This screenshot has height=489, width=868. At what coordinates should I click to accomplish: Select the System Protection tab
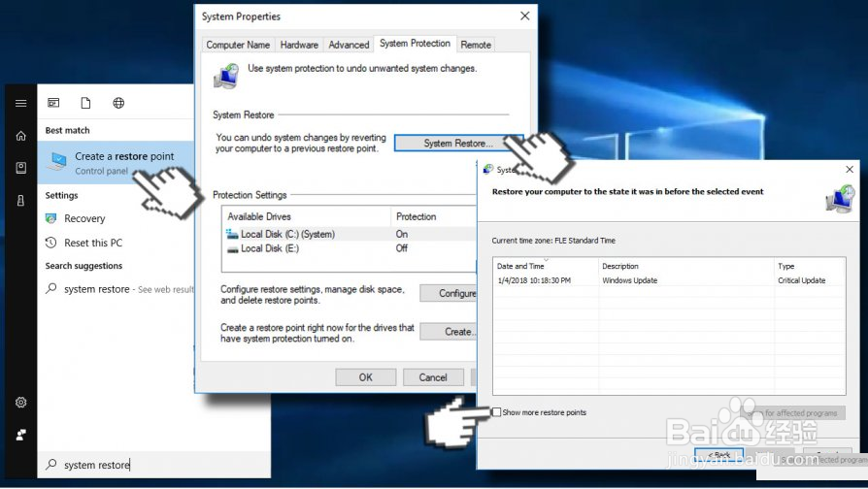click(x=415, y=43)
